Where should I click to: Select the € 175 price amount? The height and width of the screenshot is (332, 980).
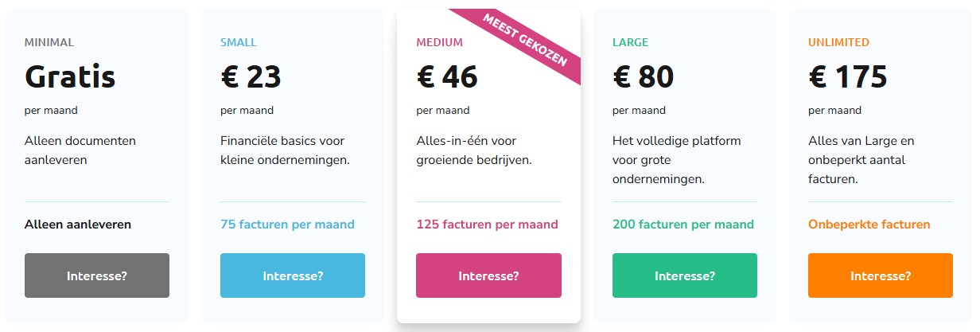coord(847,76)
